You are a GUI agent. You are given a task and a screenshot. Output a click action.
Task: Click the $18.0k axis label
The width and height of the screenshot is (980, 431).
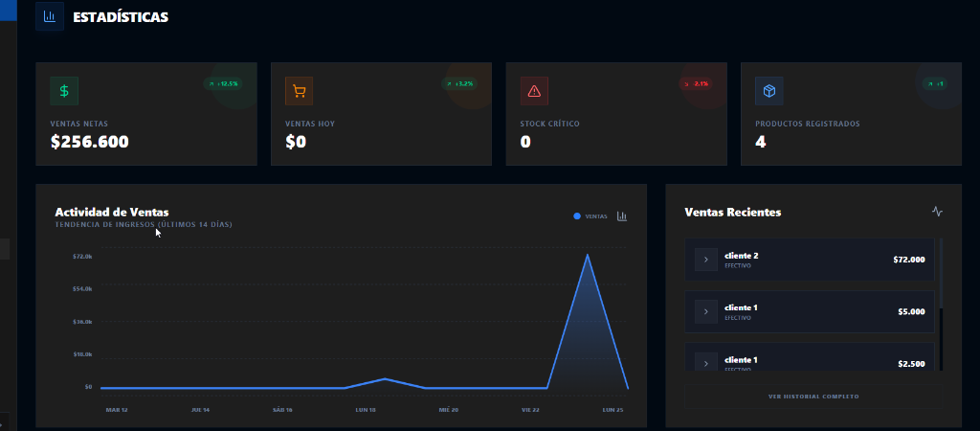(82, 354)
